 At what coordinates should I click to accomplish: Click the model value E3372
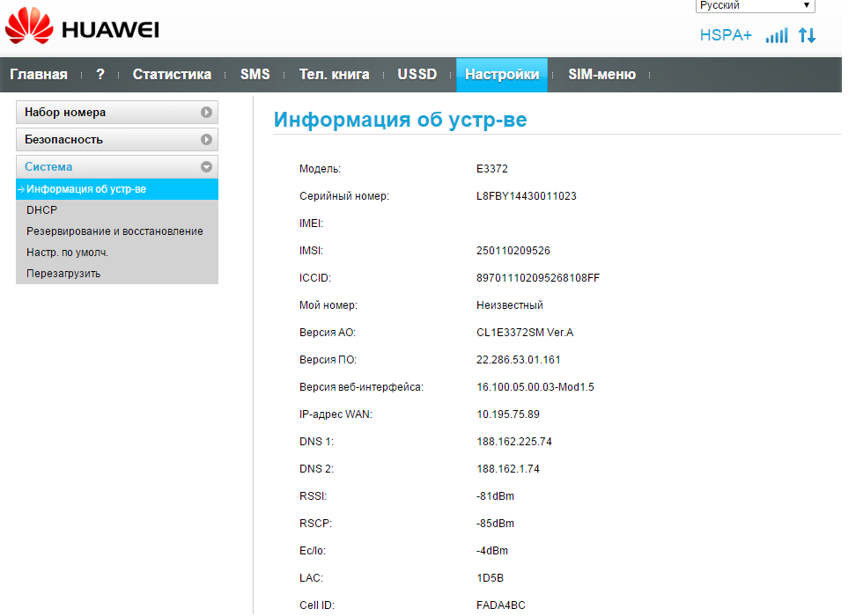(x=492, y=169)
